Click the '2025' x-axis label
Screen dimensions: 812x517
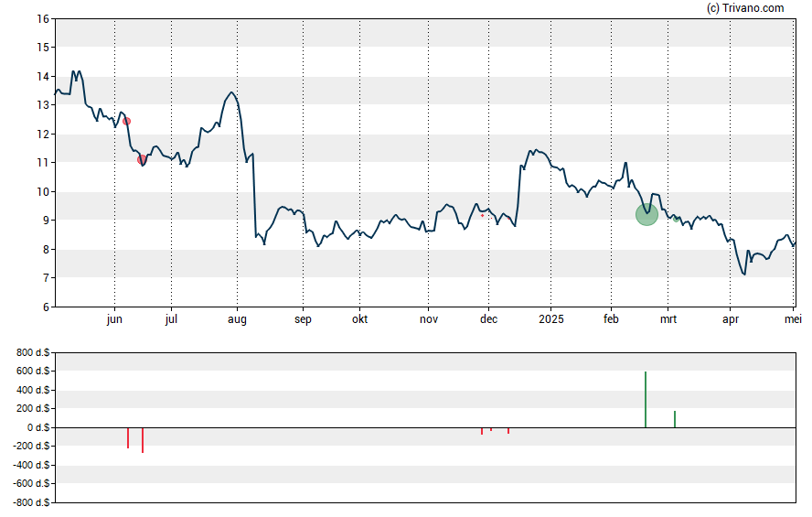pos(551,319)
